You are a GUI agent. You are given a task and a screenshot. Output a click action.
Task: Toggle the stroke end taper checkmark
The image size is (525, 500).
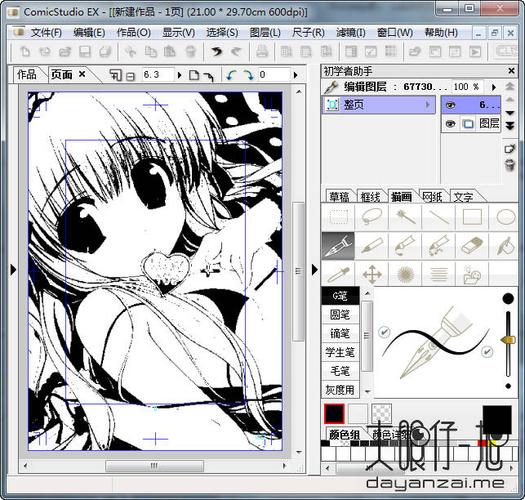486,351
